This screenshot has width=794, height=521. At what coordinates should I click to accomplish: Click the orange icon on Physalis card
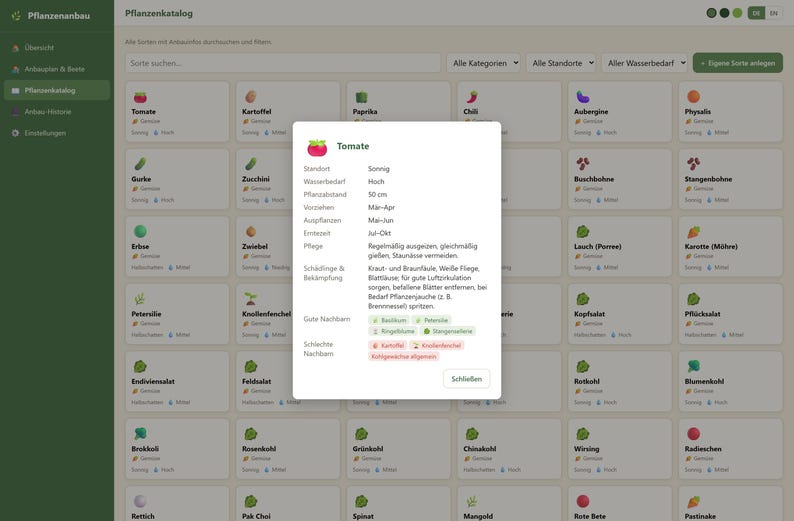694,97
